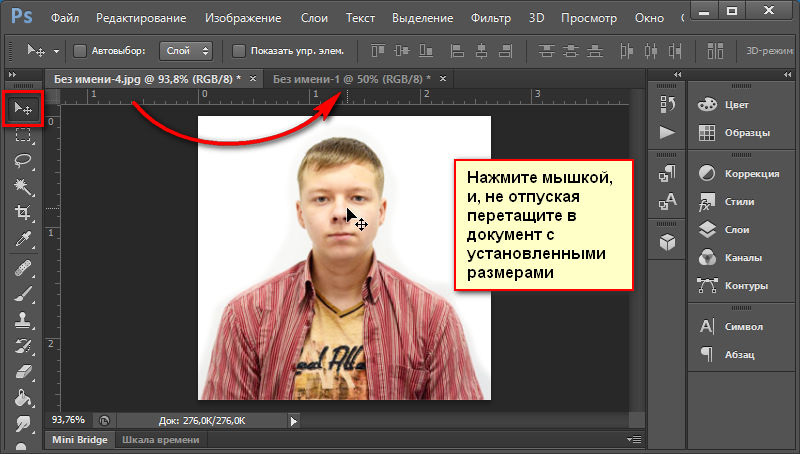Select the Clone Stamp tool

pos(23,320)
